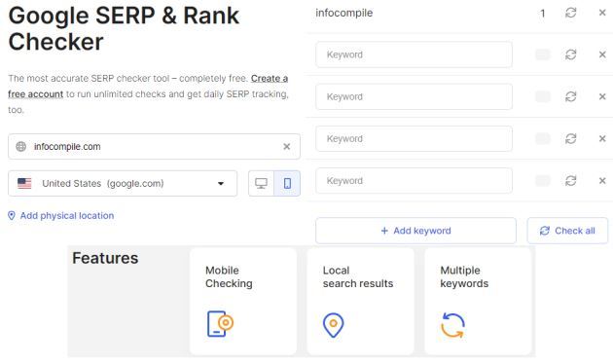Focus the first empty Keyword input
613x364 pixels.
[414, 55]
